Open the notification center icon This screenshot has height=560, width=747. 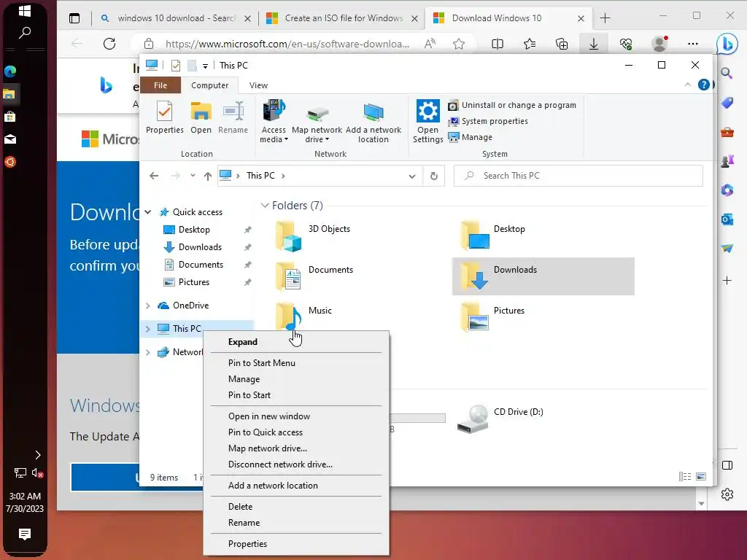tap(25, 534)
